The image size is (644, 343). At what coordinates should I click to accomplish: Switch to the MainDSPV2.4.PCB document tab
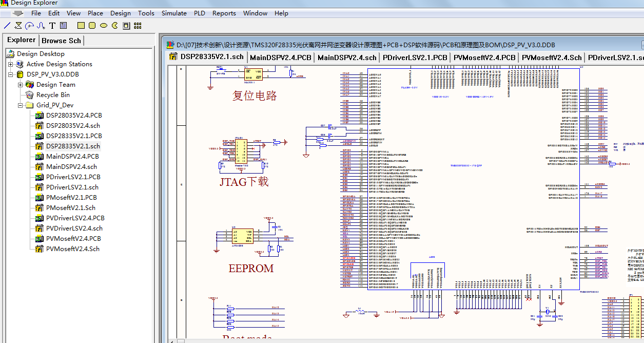[280, 58]
